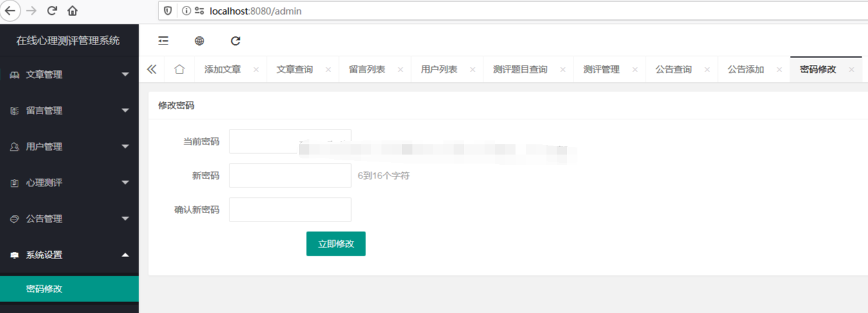The image size is (868, 313).
Task: Click the 公告管理 sidebar icon
Action: [14, 219]
